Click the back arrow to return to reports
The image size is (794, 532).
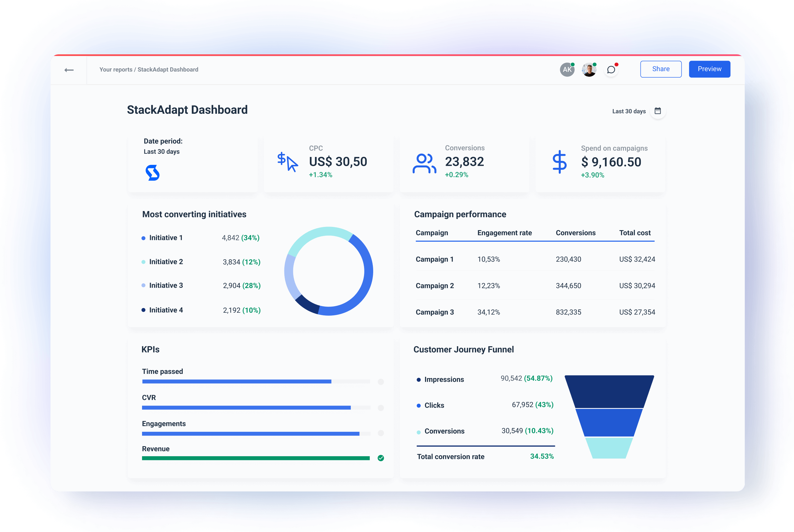point(69,70)
